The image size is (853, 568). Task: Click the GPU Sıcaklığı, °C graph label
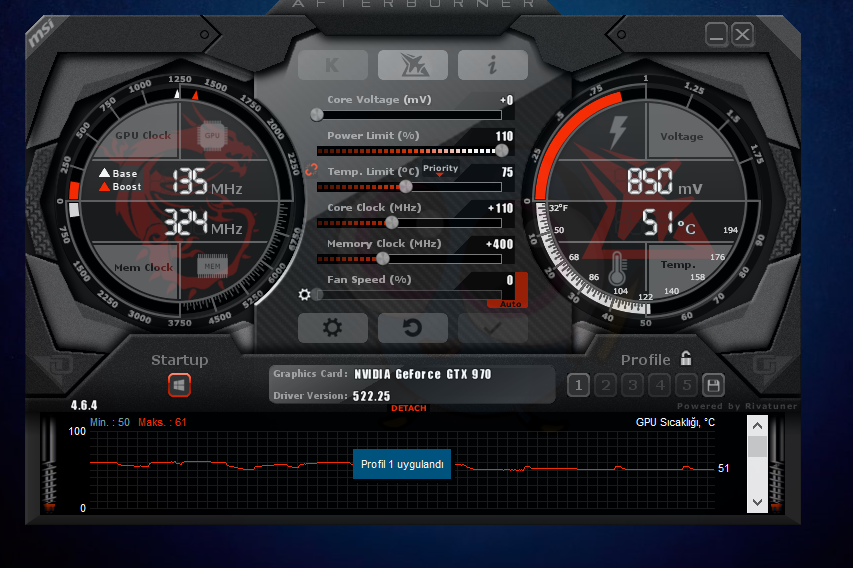coord(675,422)
